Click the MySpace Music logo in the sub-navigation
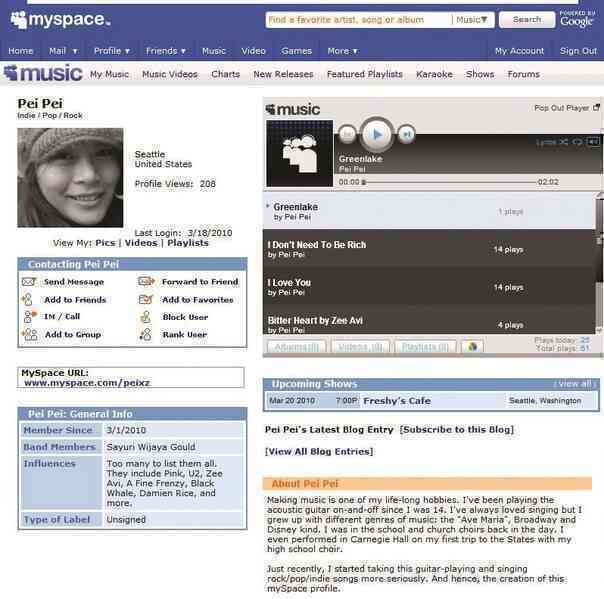The image size is (604, 599). (x=43, y=73)
